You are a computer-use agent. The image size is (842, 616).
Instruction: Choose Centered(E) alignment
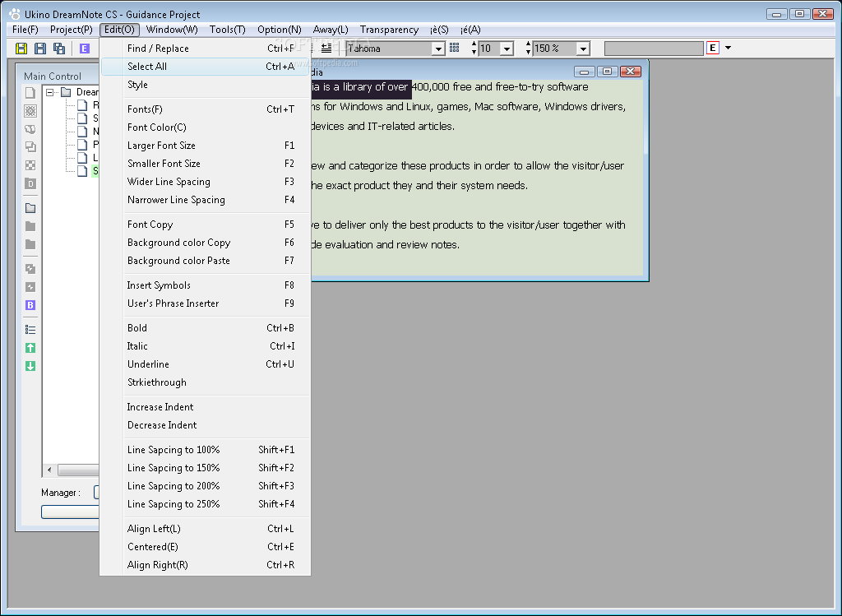pyautogui.click(x=205, y=547)
